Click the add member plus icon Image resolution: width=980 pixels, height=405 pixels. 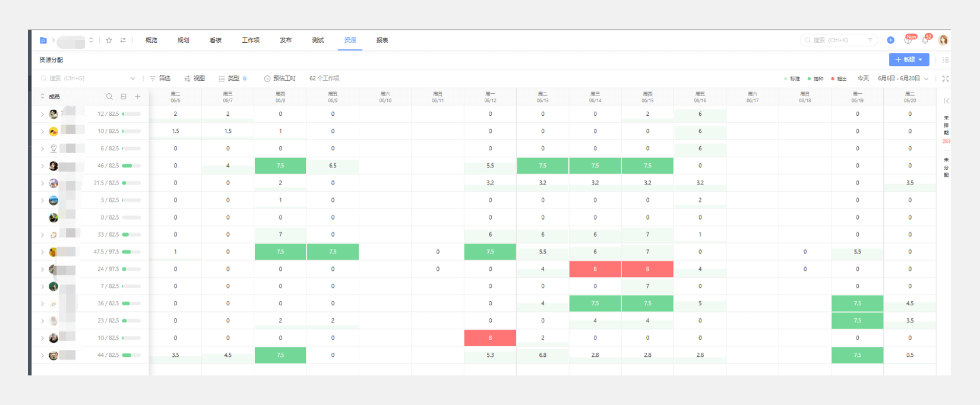[x=138, y=96]
